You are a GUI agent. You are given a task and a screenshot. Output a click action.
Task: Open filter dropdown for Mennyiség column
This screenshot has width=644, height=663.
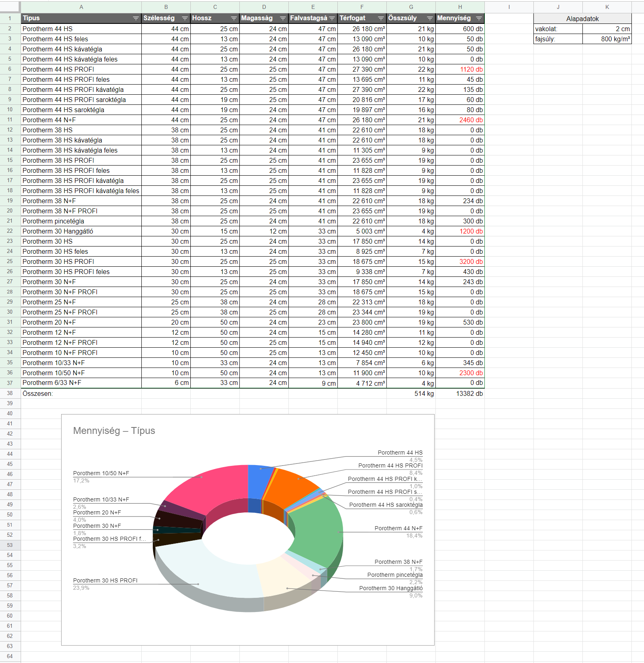pos(479,18)
